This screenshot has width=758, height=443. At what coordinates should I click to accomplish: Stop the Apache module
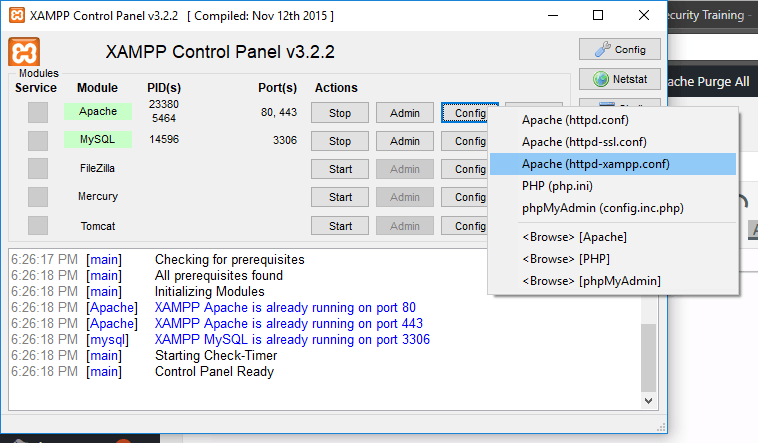tap(340, 113)
